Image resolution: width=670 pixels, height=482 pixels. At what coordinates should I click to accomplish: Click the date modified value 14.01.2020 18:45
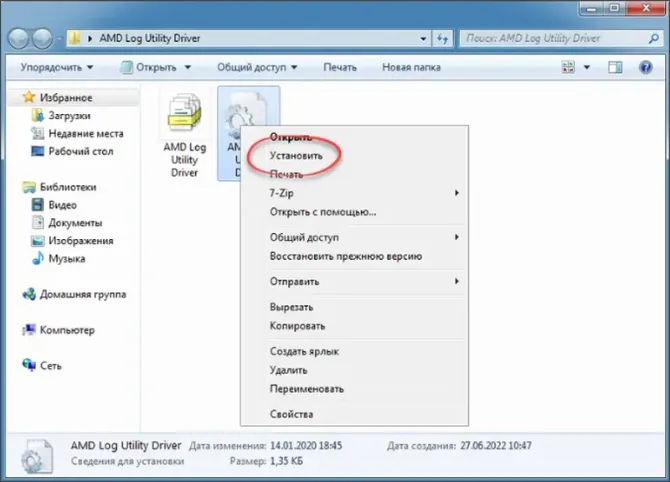coord(306,446)
